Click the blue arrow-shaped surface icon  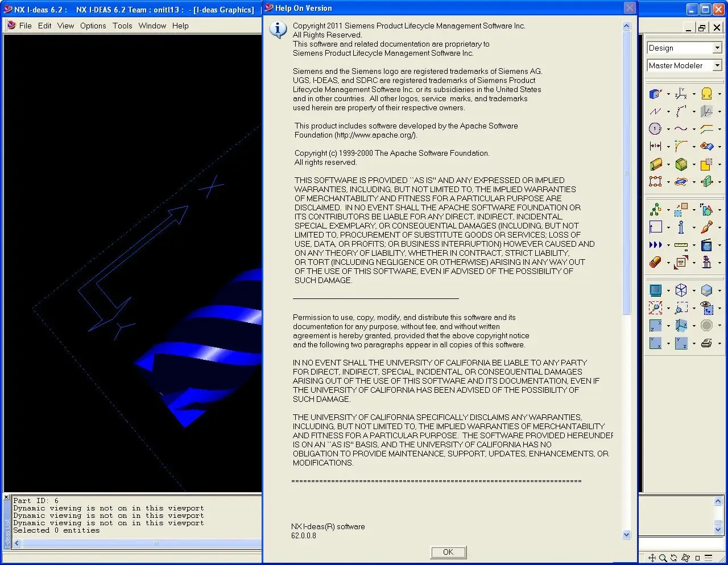click(681, 182)
